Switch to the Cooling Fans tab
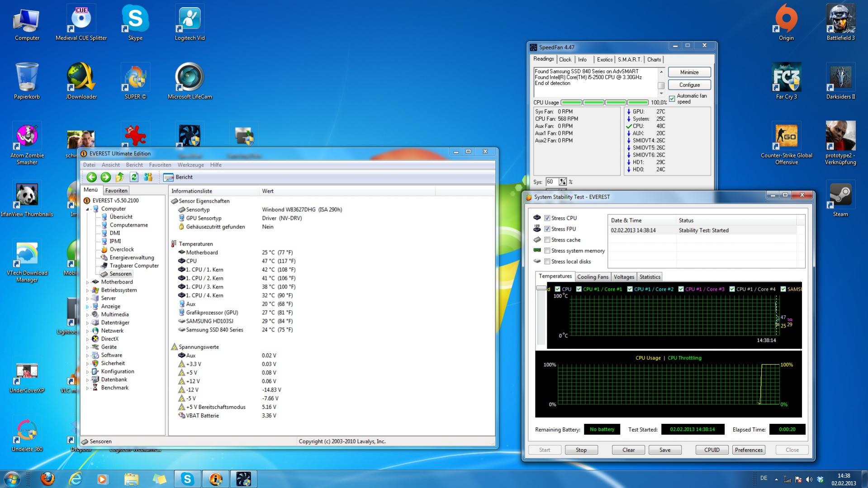868x488 pixels. [x=593, y=277]
